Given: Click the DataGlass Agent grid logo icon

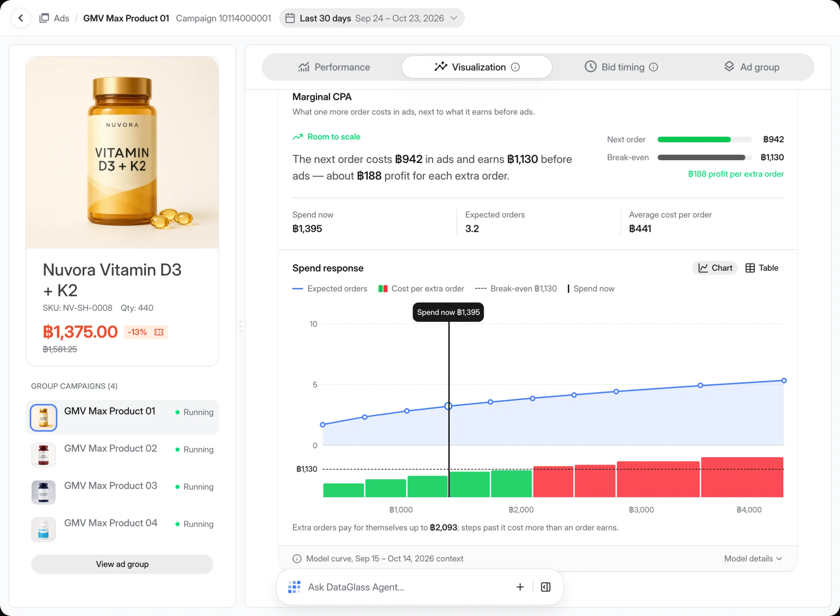Looking at the screenshot, I should pyautogui.click(x=294, y=587).
